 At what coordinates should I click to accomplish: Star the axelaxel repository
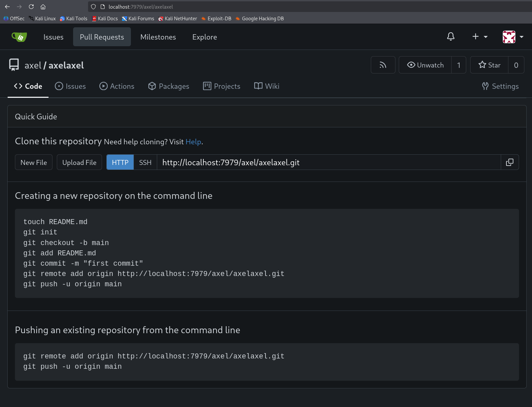pos(489,65)
